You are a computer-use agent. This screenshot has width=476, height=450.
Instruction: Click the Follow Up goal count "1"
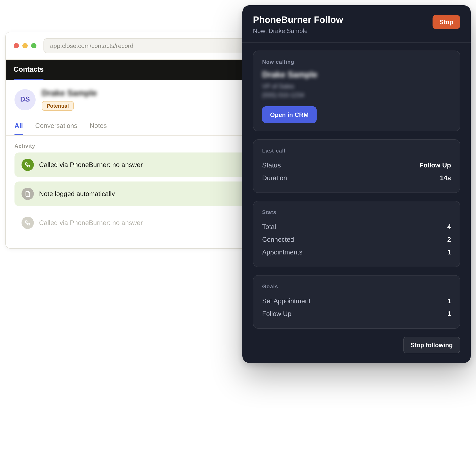click(x=449, y=314)
